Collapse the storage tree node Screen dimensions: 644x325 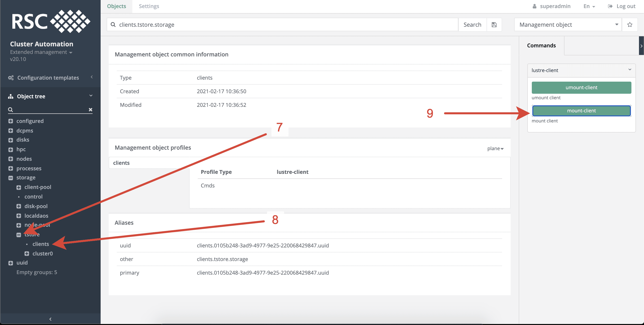[11, 178]
